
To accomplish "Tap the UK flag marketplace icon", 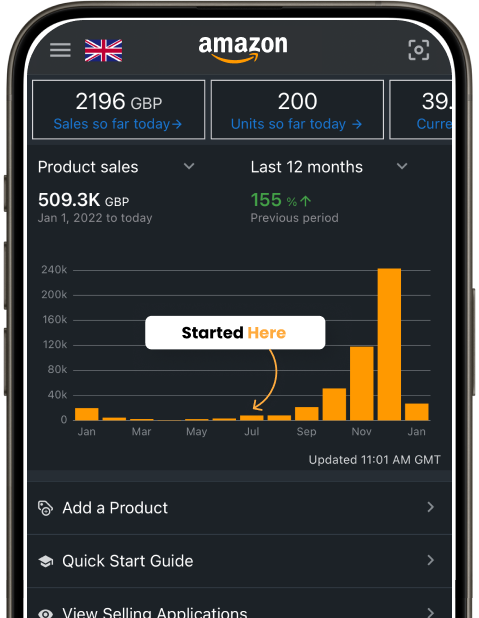I will point(103,50).
